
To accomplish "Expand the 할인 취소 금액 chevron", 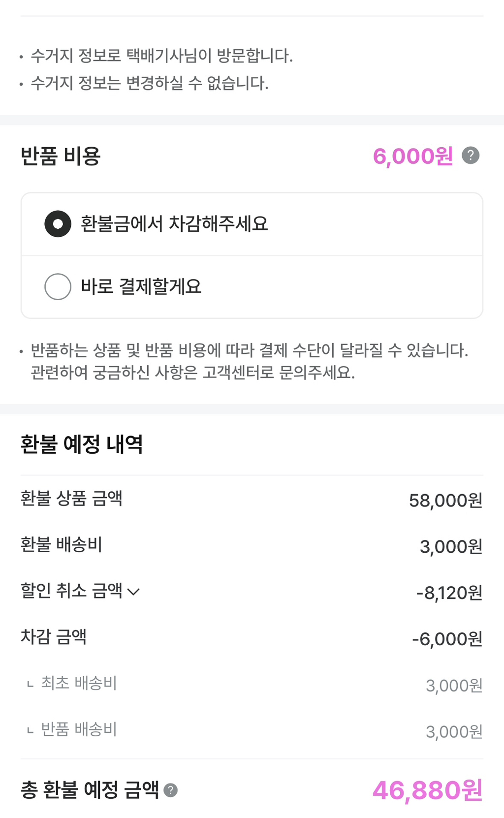I will [x=133, y=592].
